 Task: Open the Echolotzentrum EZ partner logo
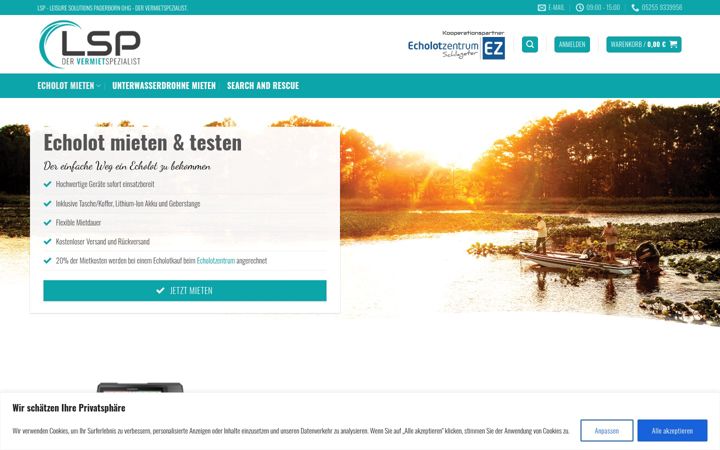tap(456, 45)
